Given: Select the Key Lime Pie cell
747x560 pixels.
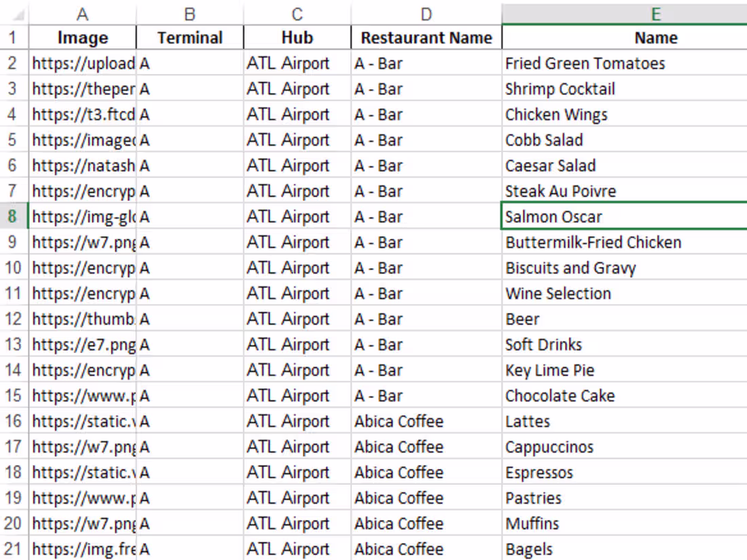Looking at the screenshot, I should click(550, 370).
